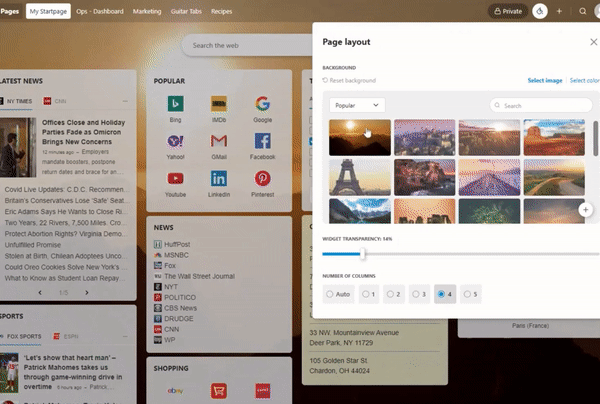600x404 pixels.
Task: Open Could Oreo Cookies Solve headline
Action: pyautogui.click(x=65, y=267)
